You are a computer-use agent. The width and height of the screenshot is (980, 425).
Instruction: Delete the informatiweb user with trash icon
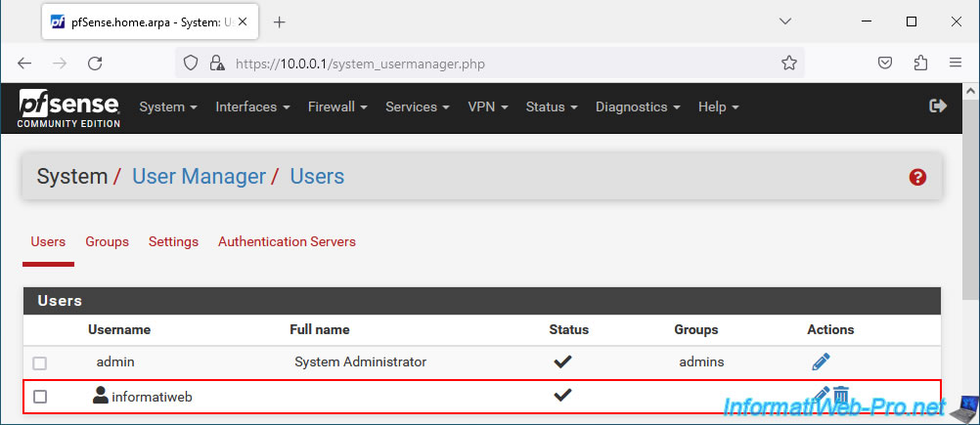click(841, 395)
